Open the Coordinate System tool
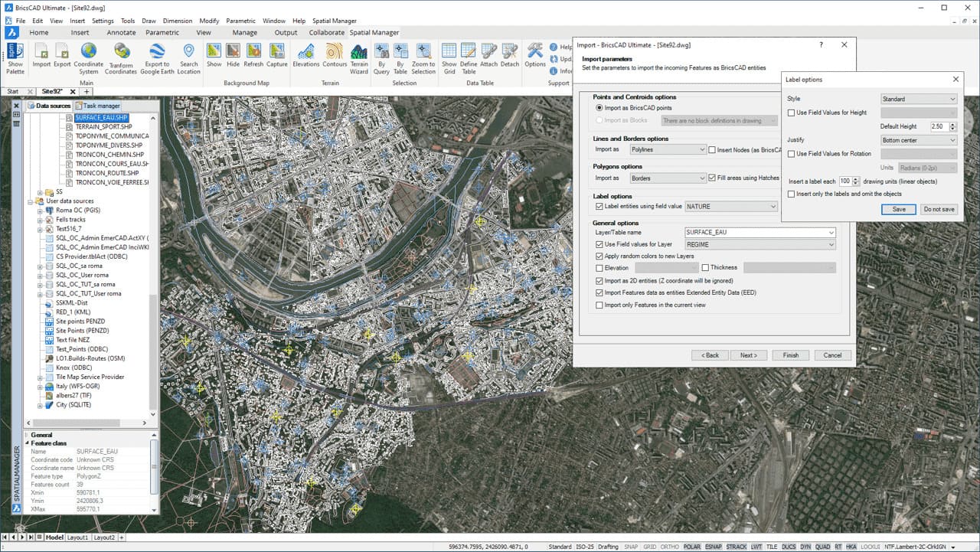 [x=89, y=58]
